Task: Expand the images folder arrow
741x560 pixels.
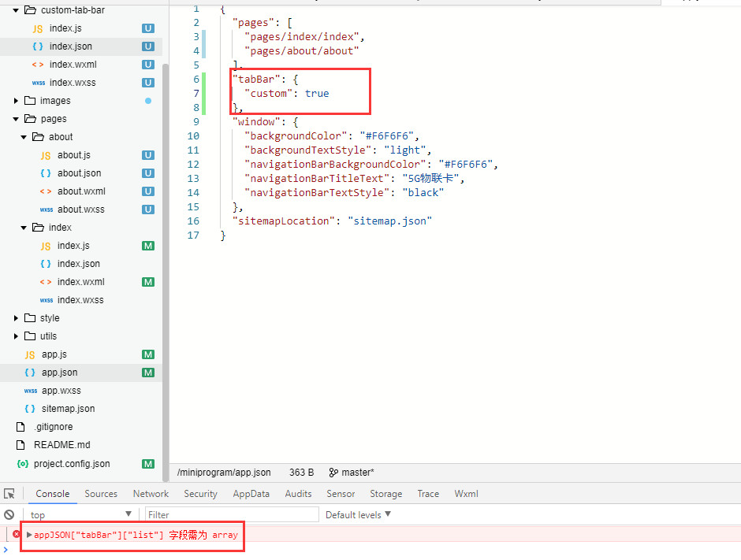Action: (x=16, y=101)
